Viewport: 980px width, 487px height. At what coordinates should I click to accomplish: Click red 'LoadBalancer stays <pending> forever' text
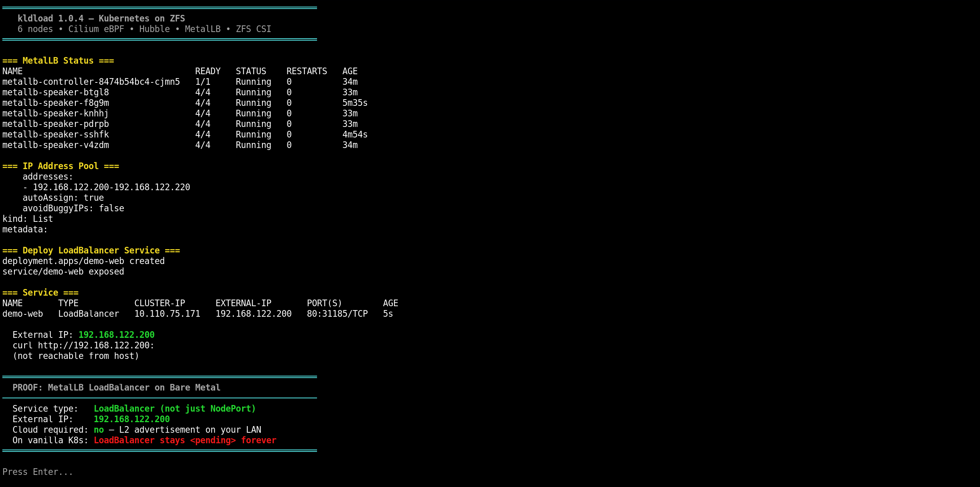pyautogui.click(x=185, y=440)
